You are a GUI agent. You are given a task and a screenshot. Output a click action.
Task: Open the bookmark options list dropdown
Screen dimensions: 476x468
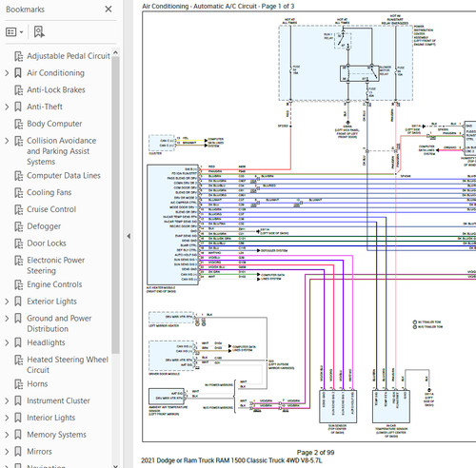point(14,32)
